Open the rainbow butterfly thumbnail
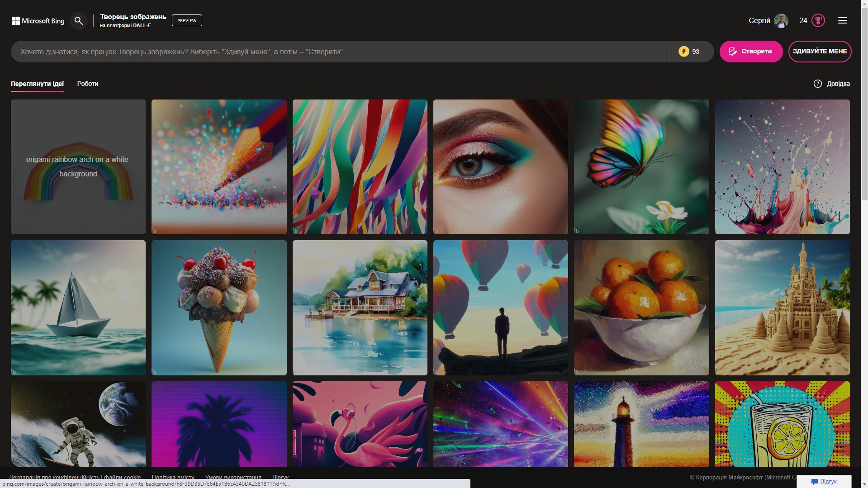The height and width of the screenshot is (488, 868). 641,167
